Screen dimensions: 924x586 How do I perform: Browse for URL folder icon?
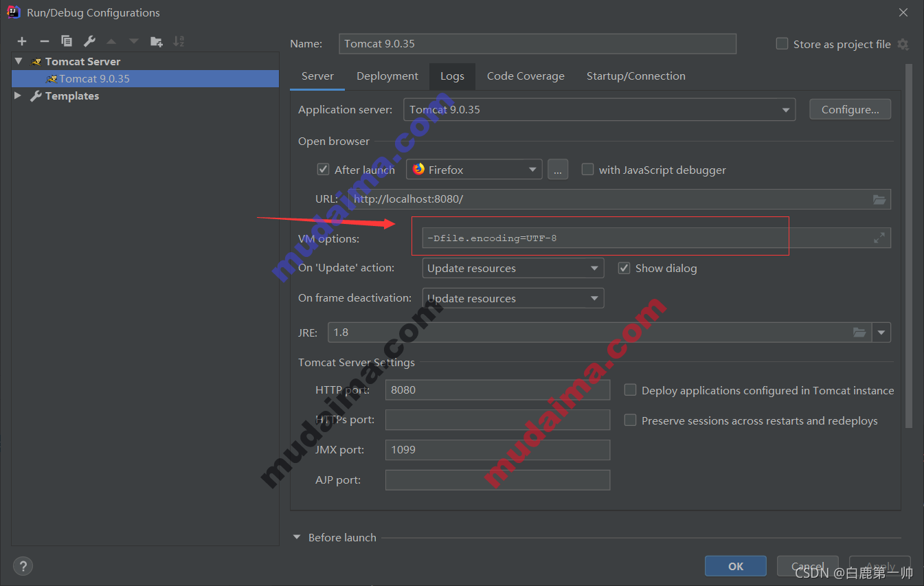point(879,199)
